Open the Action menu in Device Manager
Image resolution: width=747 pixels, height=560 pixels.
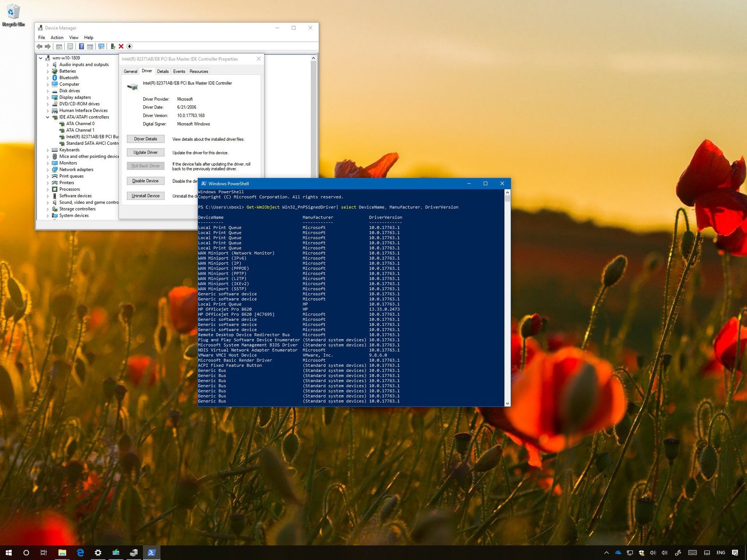pyautogui.click(x=57, y=37)
